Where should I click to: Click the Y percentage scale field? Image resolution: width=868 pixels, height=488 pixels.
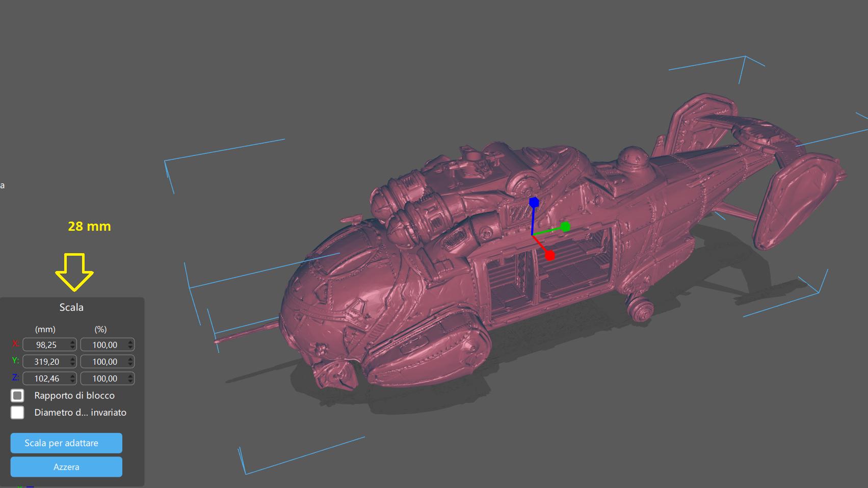pyautogui.click(x=104, y=362)
